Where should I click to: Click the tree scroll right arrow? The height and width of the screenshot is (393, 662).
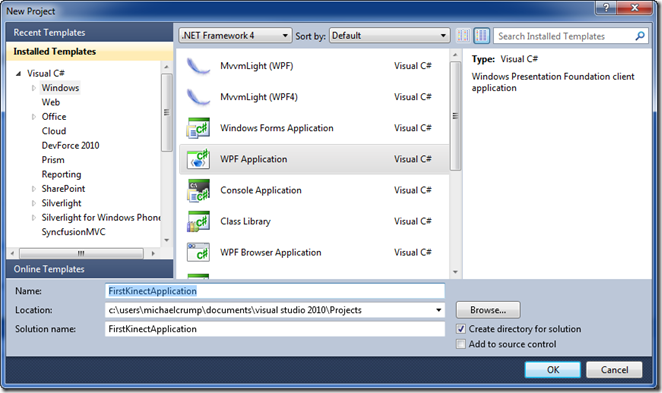click(x=153, y=253)
